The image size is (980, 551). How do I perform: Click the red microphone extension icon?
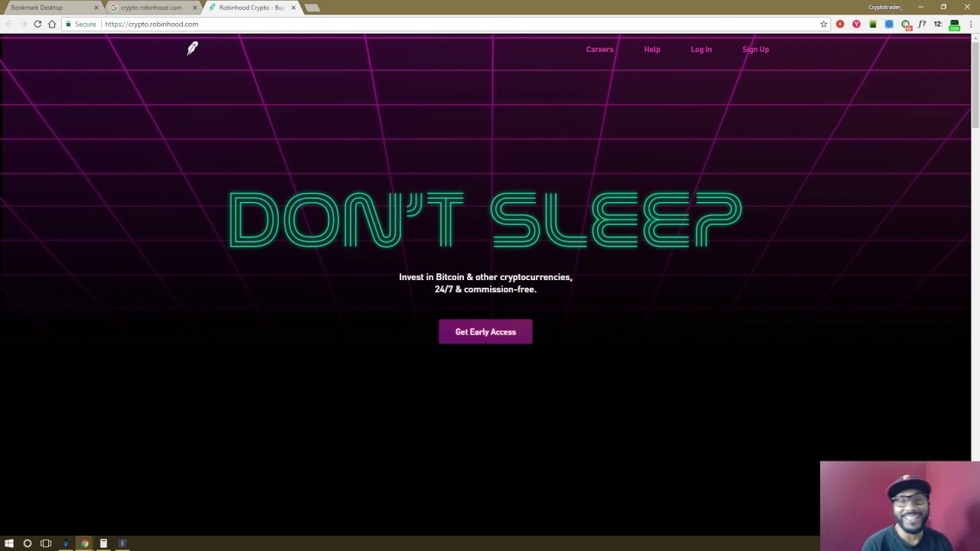(840, 24)
